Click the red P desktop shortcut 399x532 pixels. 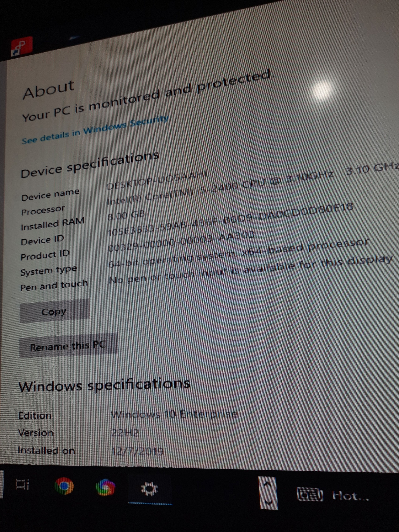click(x=22, y=46)
